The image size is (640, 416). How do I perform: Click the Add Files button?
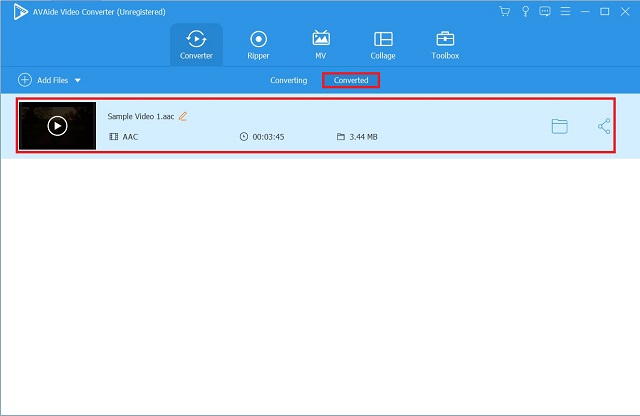(x=49, y=80)
